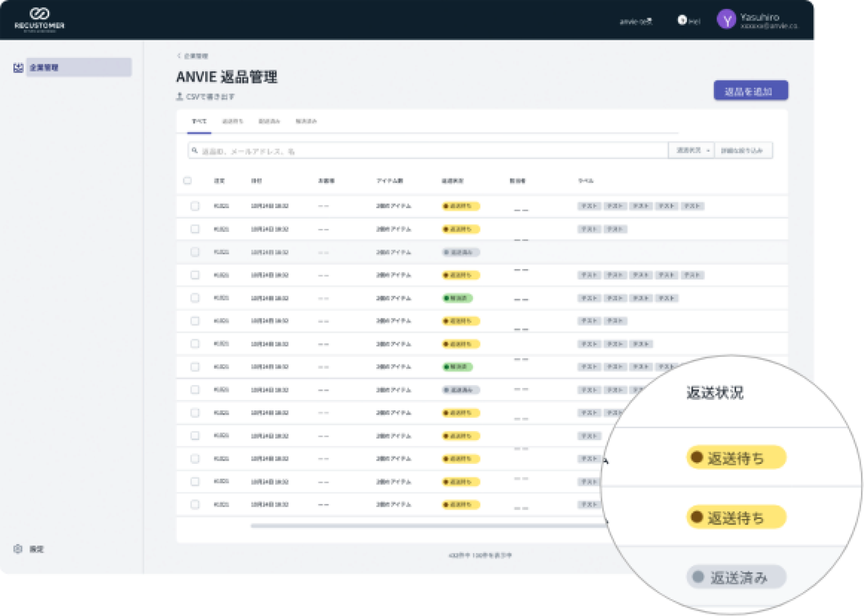The width and height of the screenshot is (864, 616).
Task: Focus the returns search input field
Action: coord(428,151)
